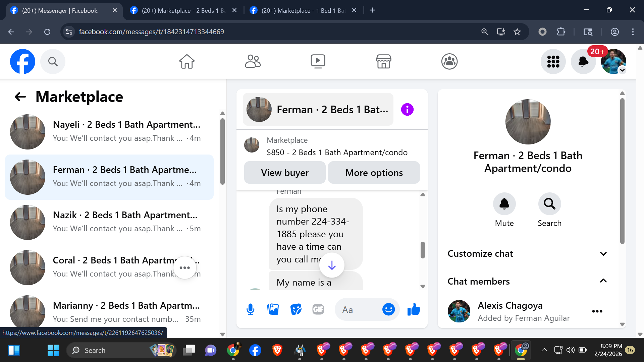Mute this conversation with bell button
Viewport: 644px width, 362px height.
[504, 204]
